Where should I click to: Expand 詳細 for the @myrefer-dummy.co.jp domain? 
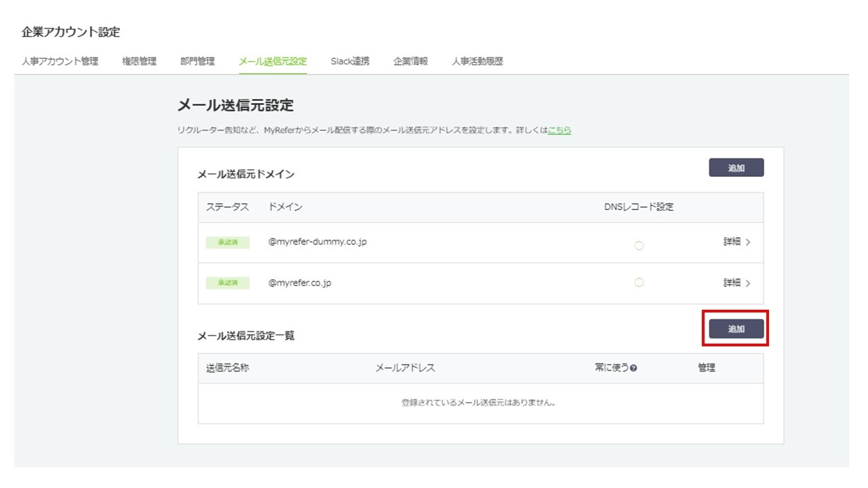pyautogui.click(x=736, y=242)
